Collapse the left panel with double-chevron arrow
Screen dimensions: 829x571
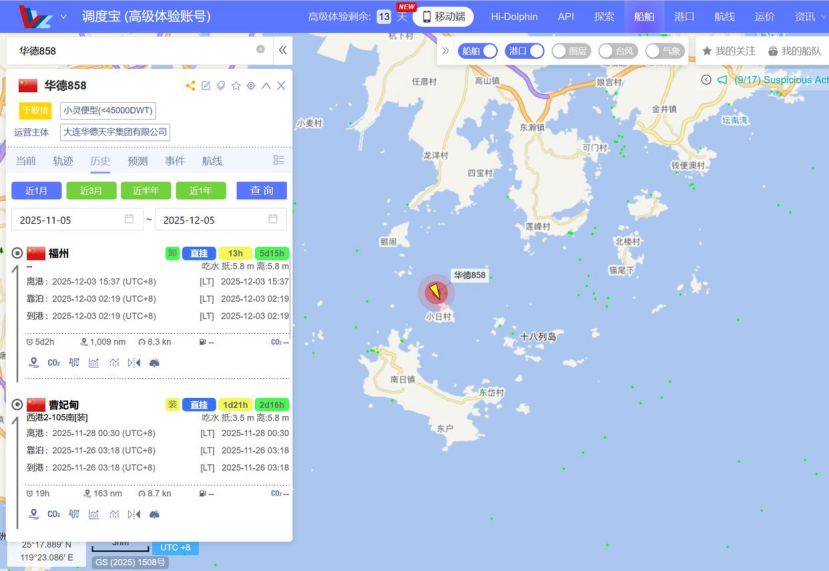coord(282,49)
